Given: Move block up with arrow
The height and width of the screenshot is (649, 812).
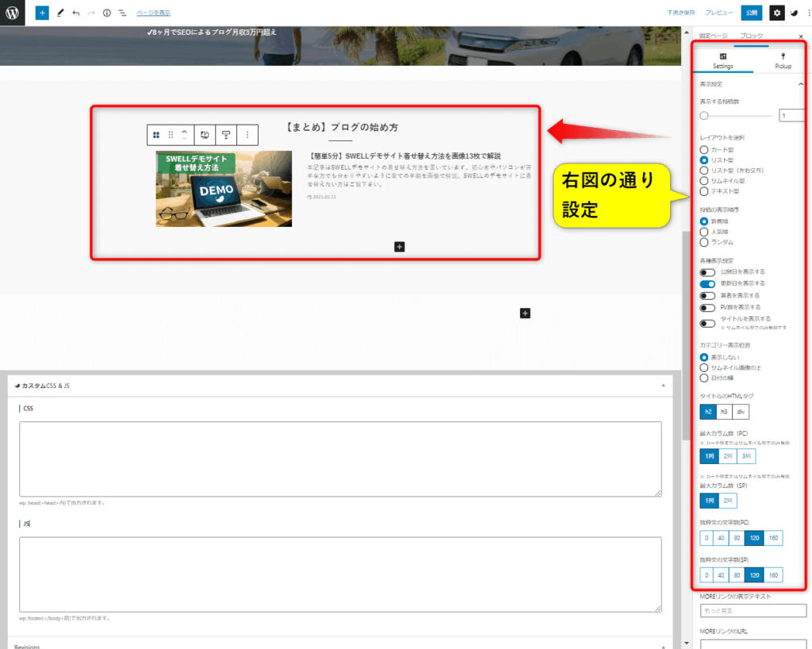Looking at the screenshot, I should click(184, 132).
